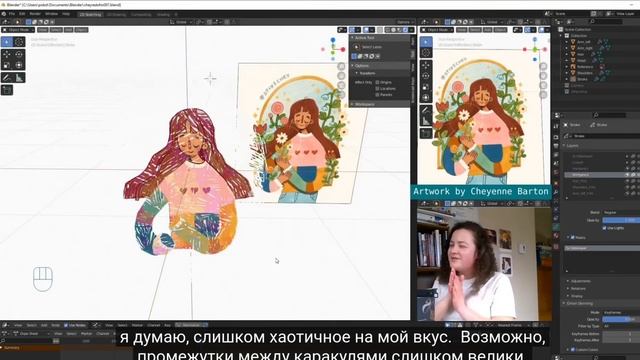Select the Cursor tool in right reference viewport
The width and height of the screenshot is (640, 360).
click(426, 53)
